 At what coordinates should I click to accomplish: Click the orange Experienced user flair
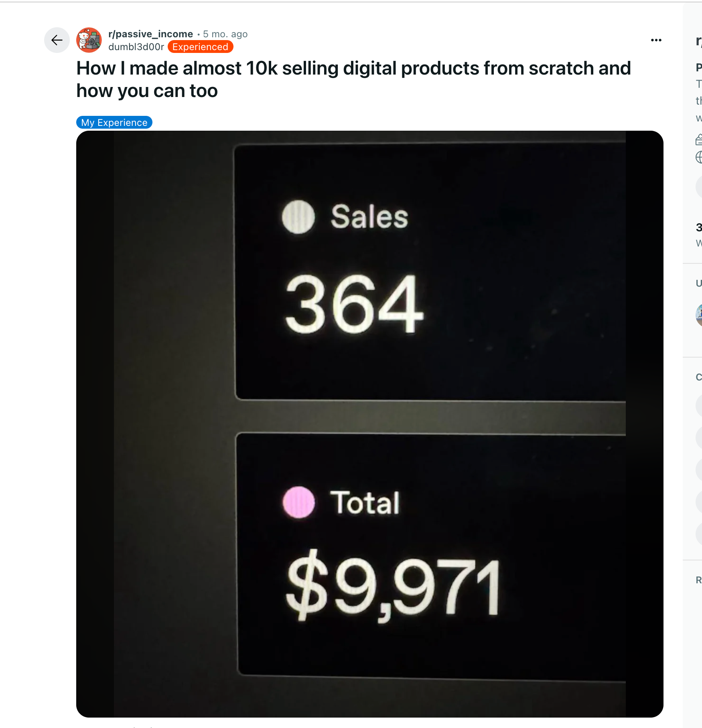(200, 47)
